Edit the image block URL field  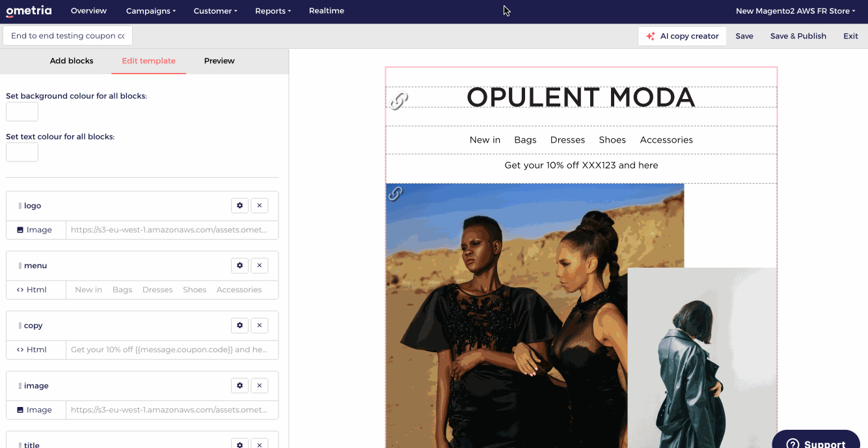click(x=172, y=410)
